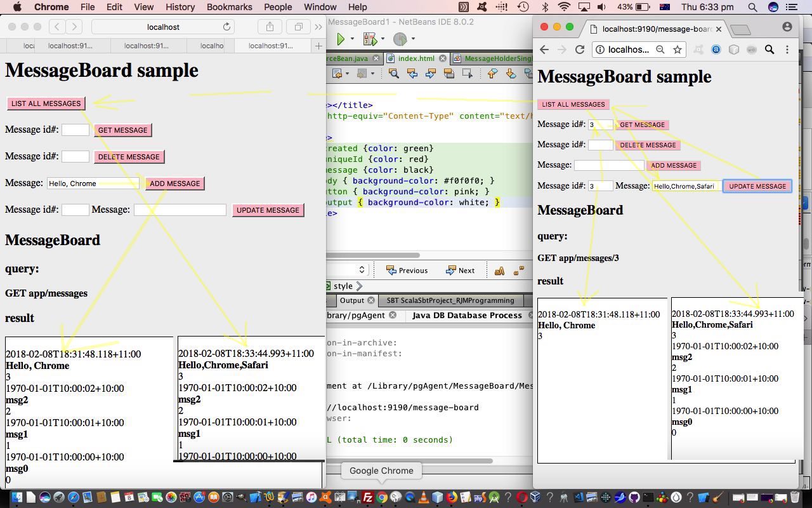Toggle Match Case (aA) in find bar
This screenshot has width=812, height=508.
(499, 271)
